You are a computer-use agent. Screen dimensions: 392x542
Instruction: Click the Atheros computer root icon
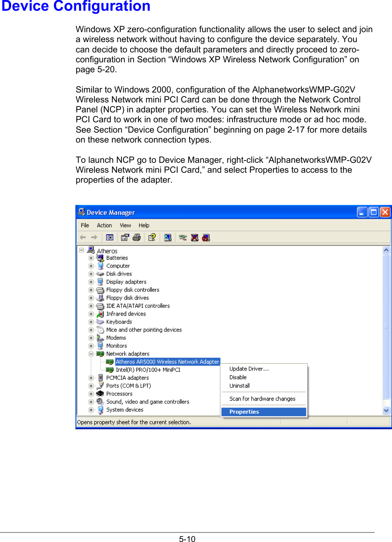pos(91,250)
